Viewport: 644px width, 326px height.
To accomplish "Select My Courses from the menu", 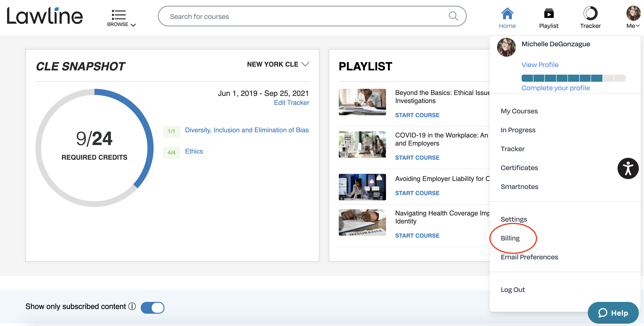I will click(x=519, y=111).
